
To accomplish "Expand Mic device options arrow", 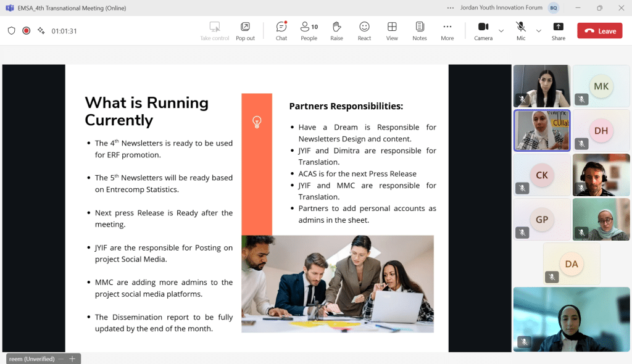I will coord(538,31).
